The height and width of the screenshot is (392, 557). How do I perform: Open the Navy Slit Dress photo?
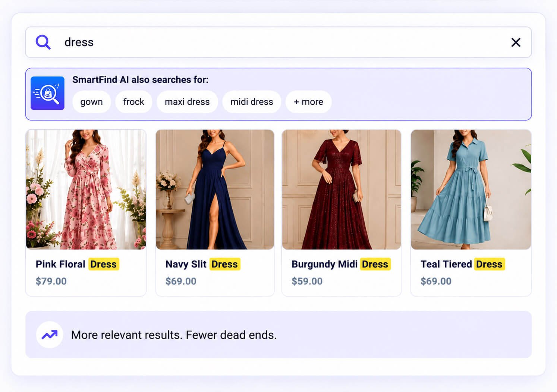point(215,189)
